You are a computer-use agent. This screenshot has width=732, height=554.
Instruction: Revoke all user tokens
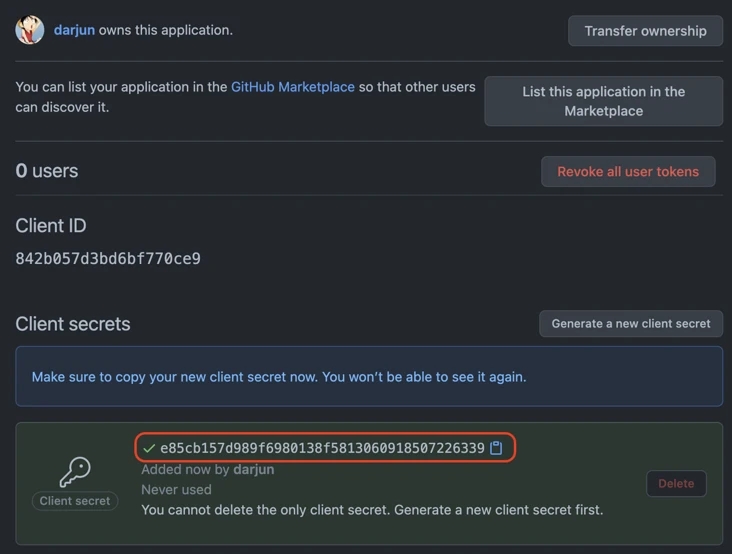[628, 171]
